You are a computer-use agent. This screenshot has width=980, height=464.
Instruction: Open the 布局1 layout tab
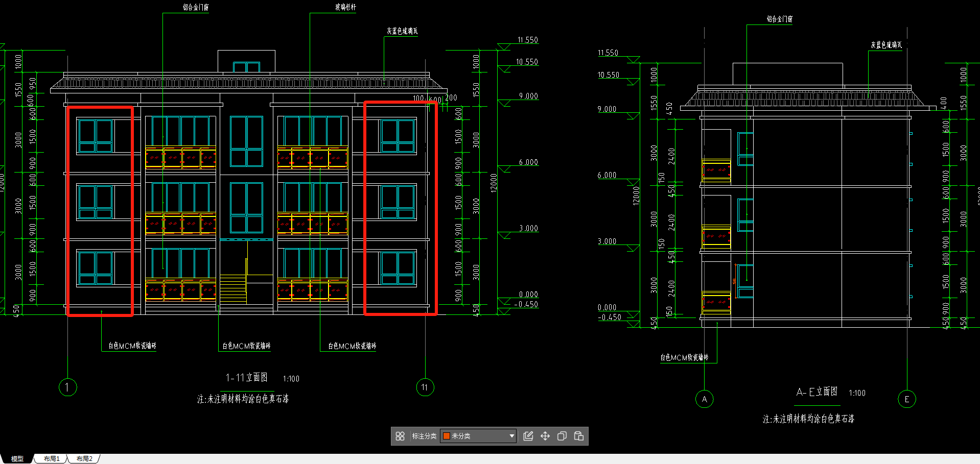52,459
